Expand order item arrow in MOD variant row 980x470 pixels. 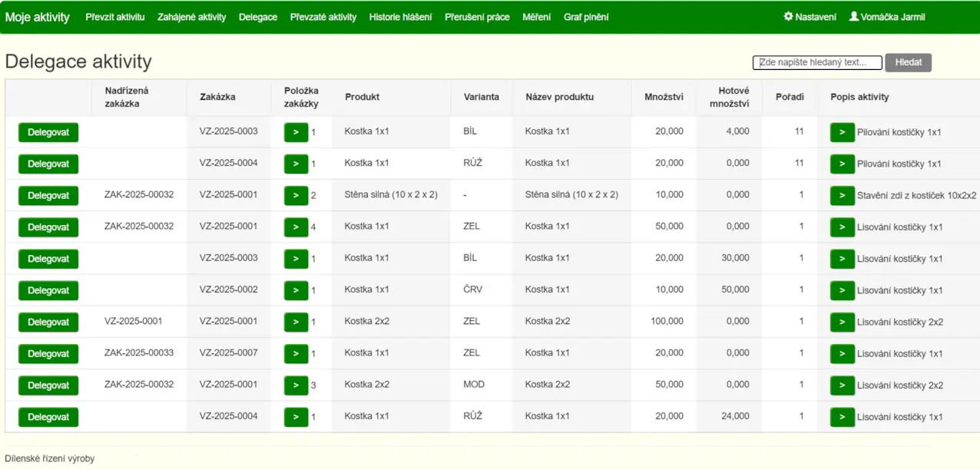pos(296,385)
